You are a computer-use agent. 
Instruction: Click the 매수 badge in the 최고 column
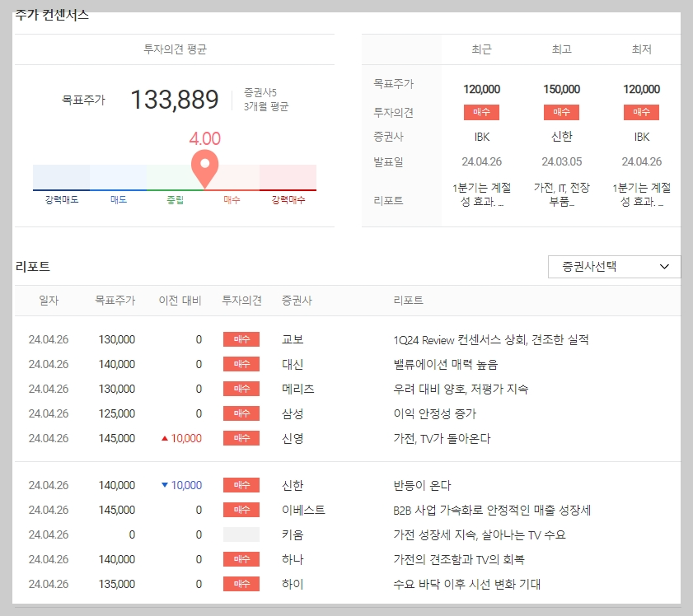(x=562, y=112)
